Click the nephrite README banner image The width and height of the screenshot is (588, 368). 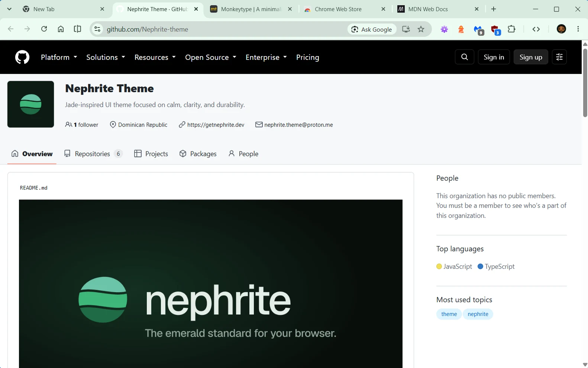[x=211, y=284]
